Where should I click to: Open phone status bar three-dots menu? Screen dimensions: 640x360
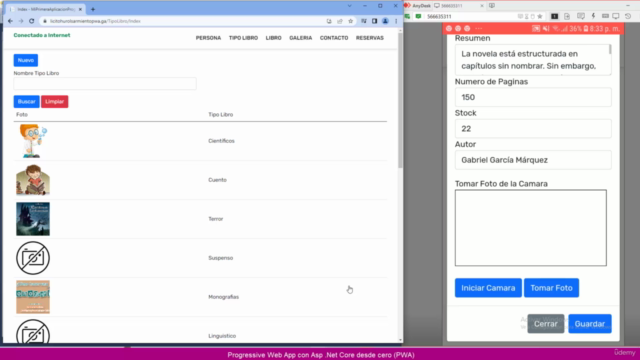478,29
